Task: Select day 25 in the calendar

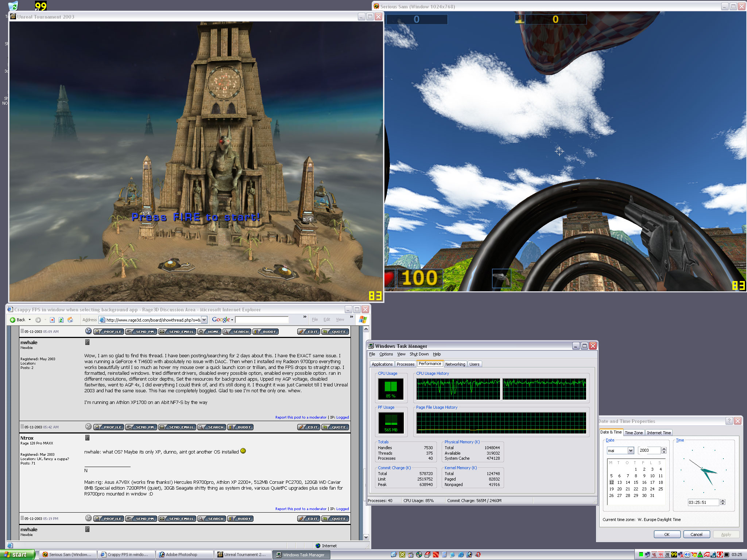Action: [x=660, y=489]
